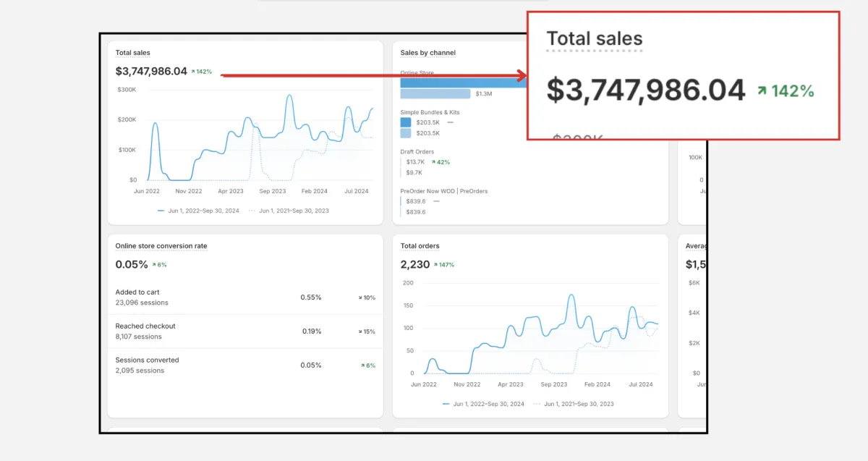This screenshot has width=868, height=461.
Task: Click Nov 2022 label under Total sales chart
Action: pos(189,191)
